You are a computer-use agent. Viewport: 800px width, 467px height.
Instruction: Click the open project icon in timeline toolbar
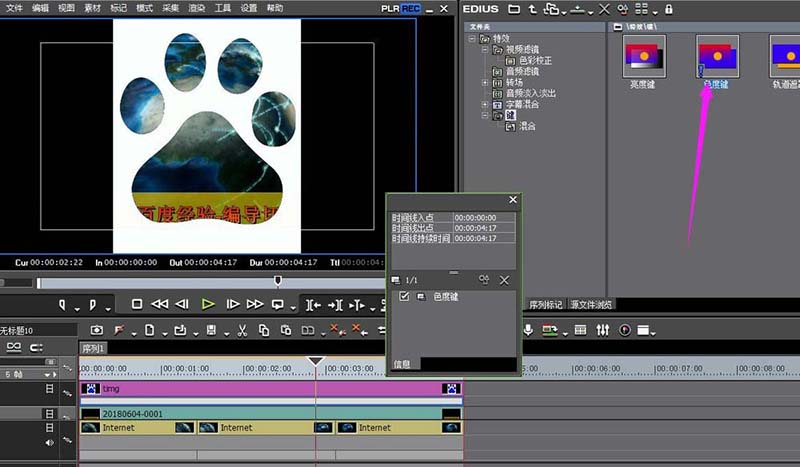pos(180,330)
